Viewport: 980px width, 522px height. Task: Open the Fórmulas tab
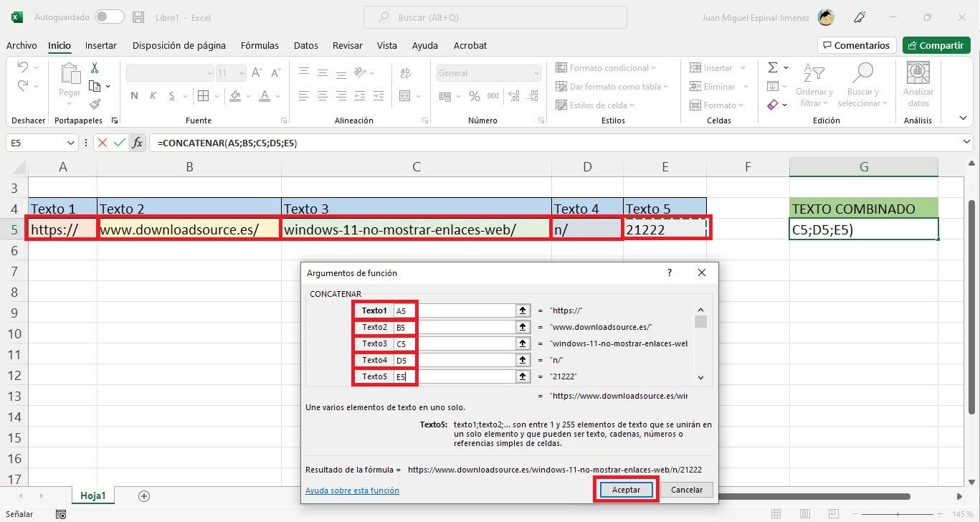click(x=260, y=45)
